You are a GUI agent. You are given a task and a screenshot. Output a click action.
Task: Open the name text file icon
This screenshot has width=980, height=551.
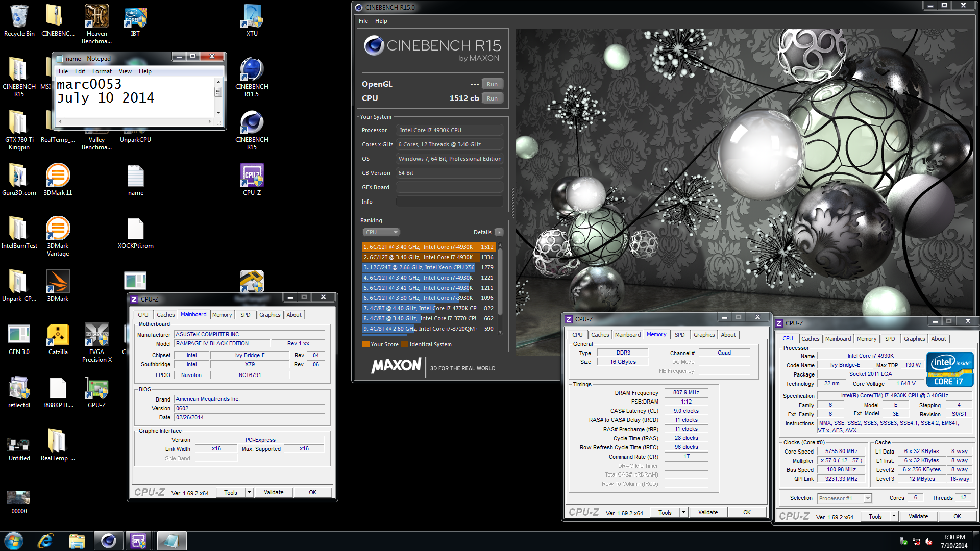(135, 179)
